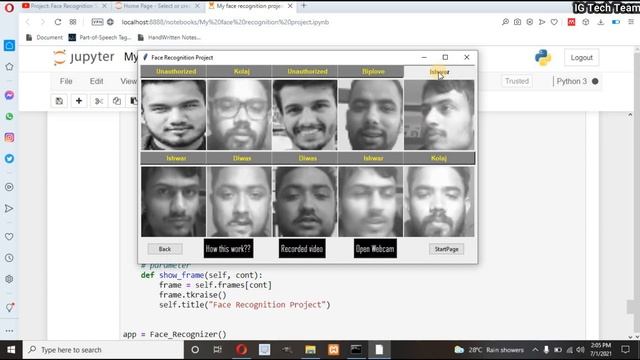Click the Type here to search box
The width and height of the screenshot is (640, 360).
pyautogui.click(x=103, y=350)
